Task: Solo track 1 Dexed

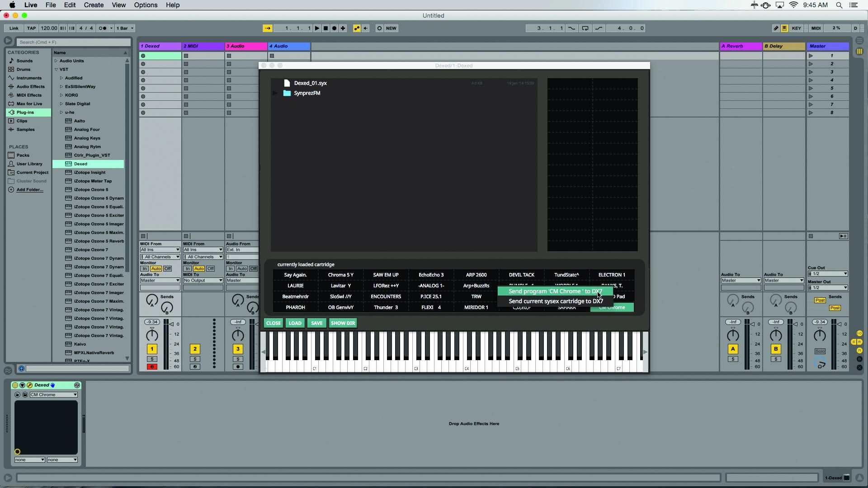Action: coord(152,359)
